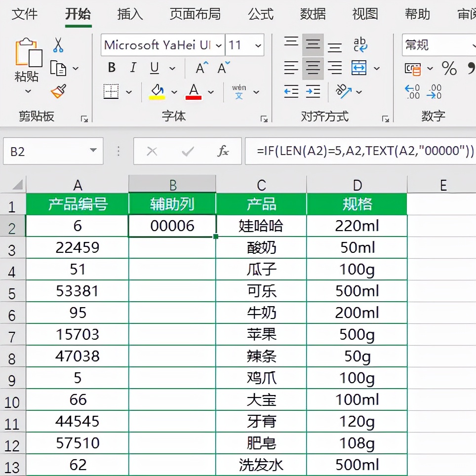This screenshot has height=476, width=476.
Task: Apply the Percent Style icon
Action: (x=449, y=69)
